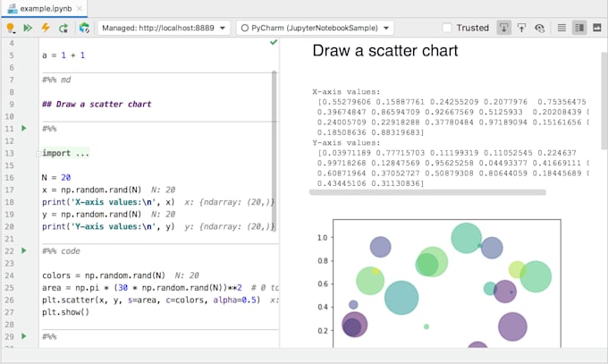
Task: Select the example.ipynb tab
Action: (46, 9)
